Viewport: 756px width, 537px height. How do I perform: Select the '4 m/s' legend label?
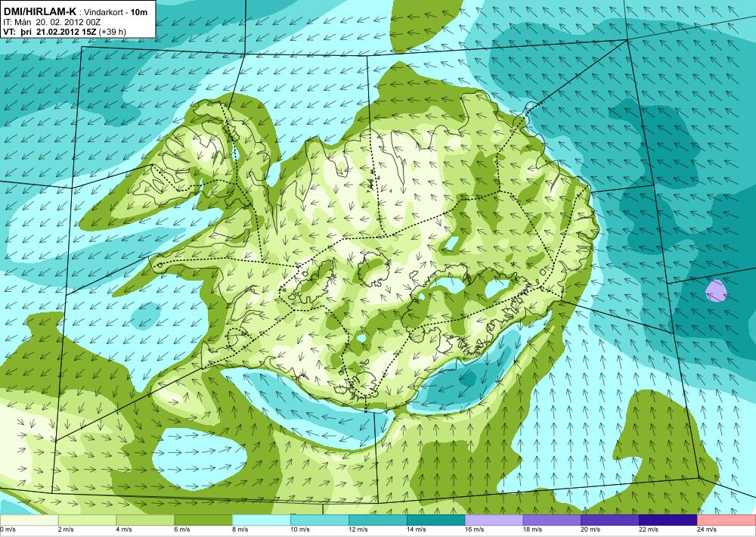pos(124,529)
